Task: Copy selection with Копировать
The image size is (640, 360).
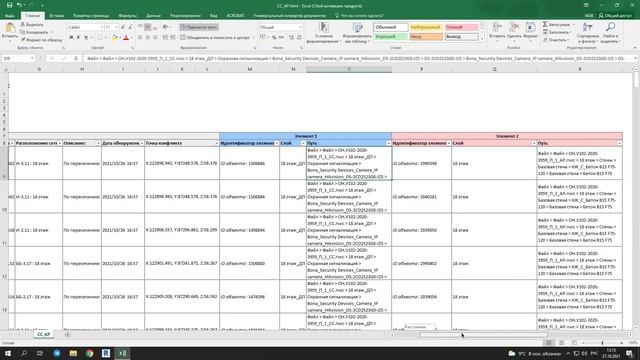Action: tap(34, 32)
